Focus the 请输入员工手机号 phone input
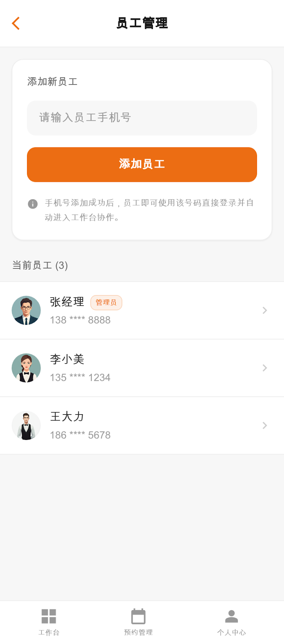The height and width of the screenshot is (644, 284). click(x=142, y=118)
